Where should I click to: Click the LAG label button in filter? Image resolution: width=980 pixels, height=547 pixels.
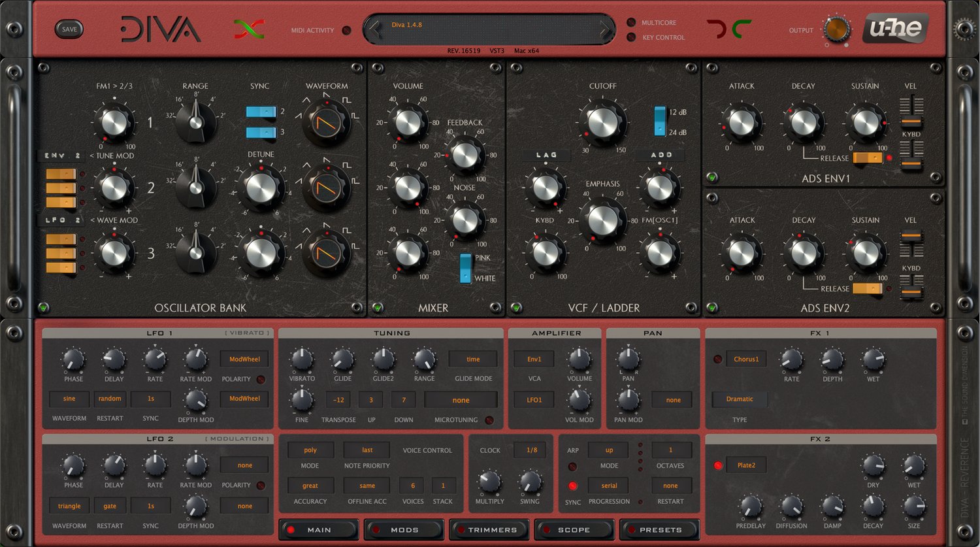[546, 155]
